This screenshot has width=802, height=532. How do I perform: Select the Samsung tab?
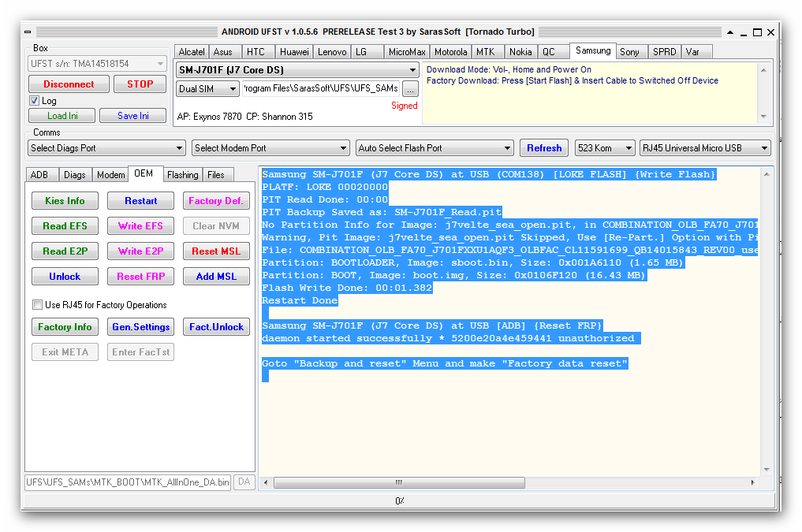[593, 50]
